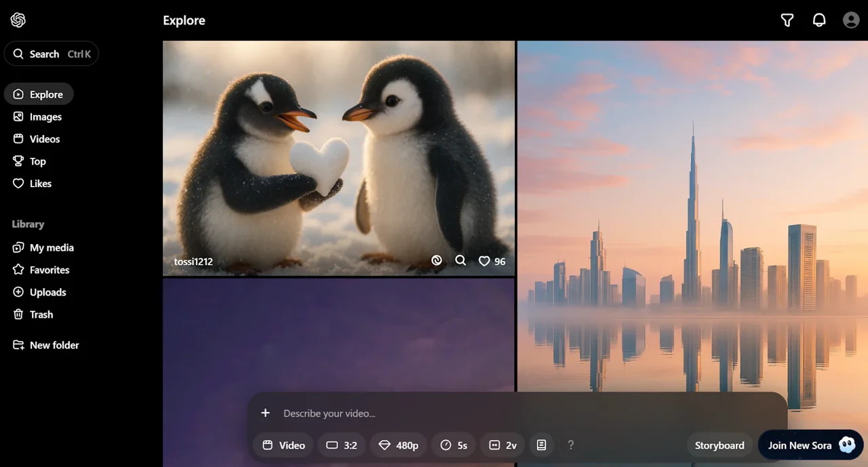Screen dimensions: 868x467
Task: Open the Sora logo home icon
Action: coord(18,20)
